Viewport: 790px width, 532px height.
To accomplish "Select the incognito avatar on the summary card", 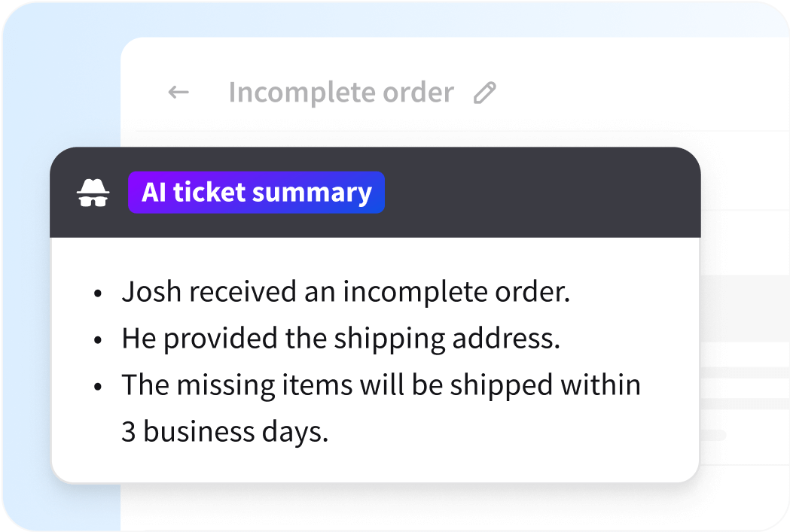I will pos(92,193).
